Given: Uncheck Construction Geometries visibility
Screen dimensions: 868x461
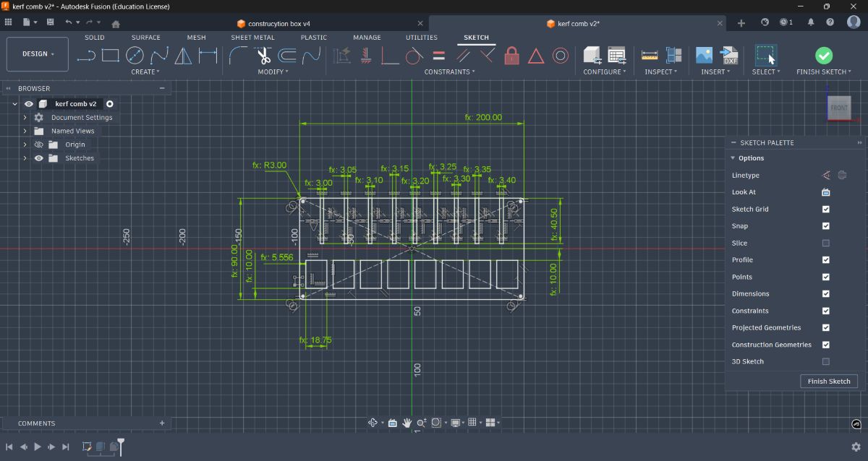Looking at the screenshot, I should pos(826,345).
